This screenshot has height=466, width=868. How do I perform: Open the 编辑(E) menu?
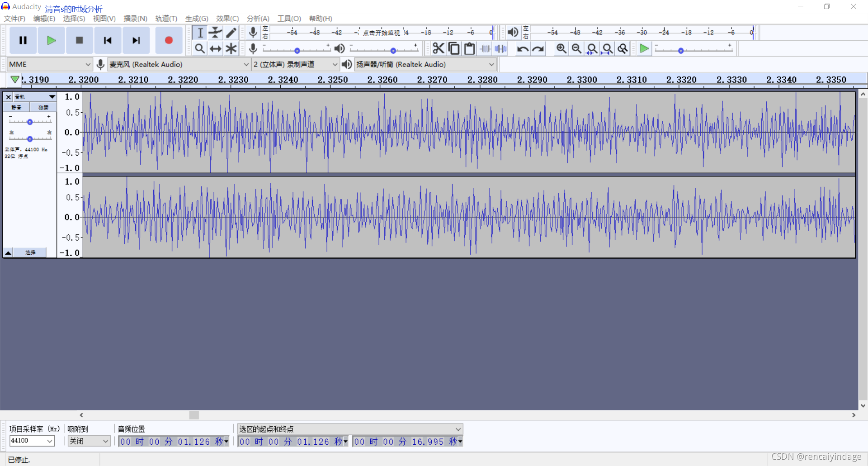44,19
